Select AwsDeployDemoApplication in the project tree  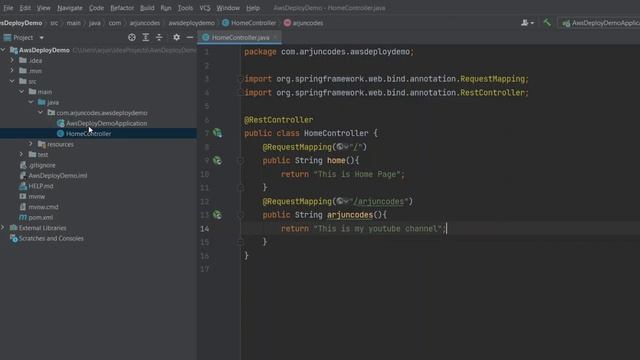tap(106, 123)
